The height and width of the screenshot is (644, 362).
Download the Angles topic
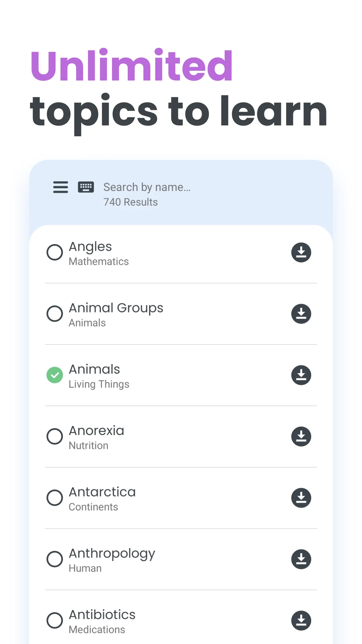[301, 253]
